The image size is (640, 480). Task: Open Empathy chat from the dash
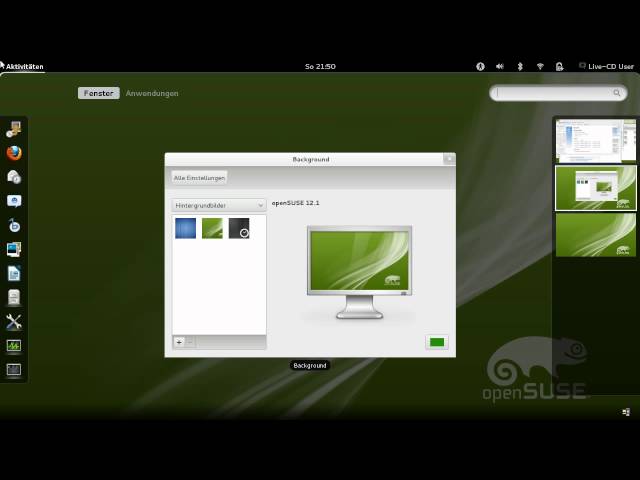[14, 201]
